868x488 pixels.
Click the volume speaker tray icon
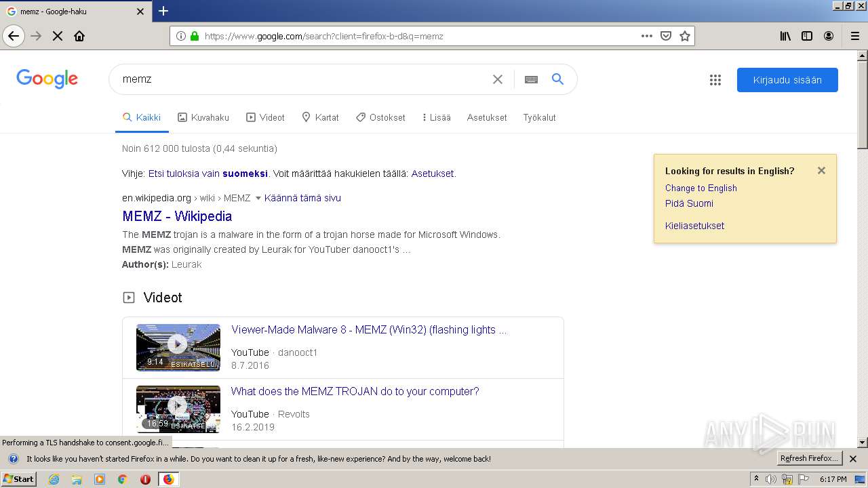pos(771,479)
